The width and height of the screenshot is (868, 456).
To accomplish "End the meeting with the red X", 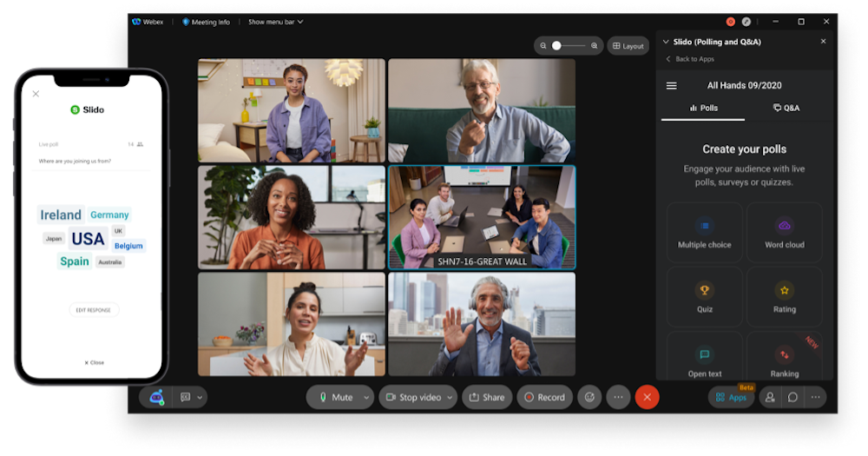I will point(648,397).
